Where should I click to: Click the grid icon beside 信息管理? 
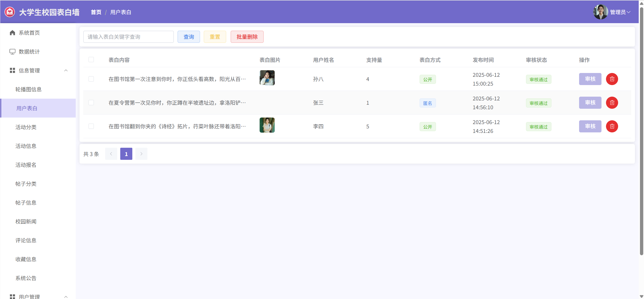point(12,70)
